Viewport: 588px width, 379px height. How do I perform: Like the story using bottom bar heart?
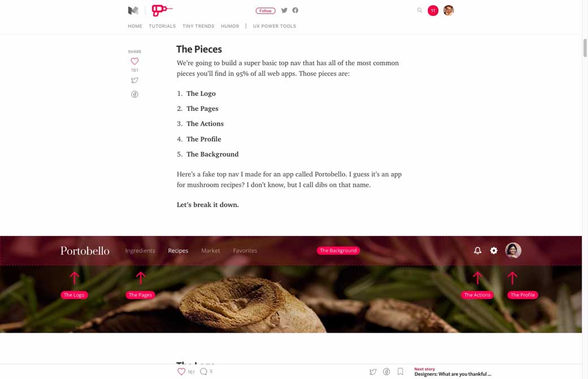coord(181,372)
